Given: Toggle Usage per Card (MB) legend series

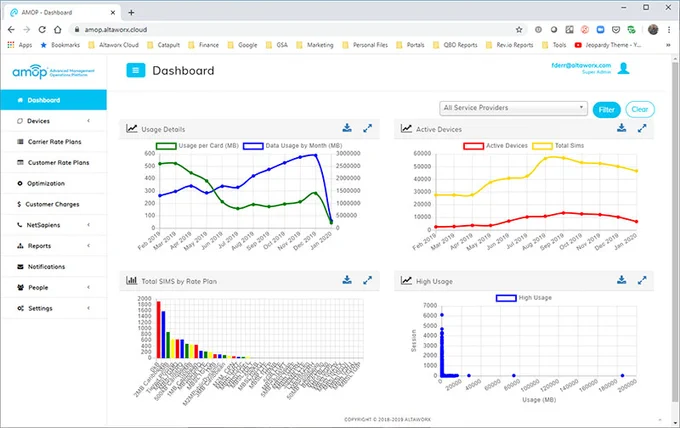Looking at the screenshot, I should click(x=197, y=146).
